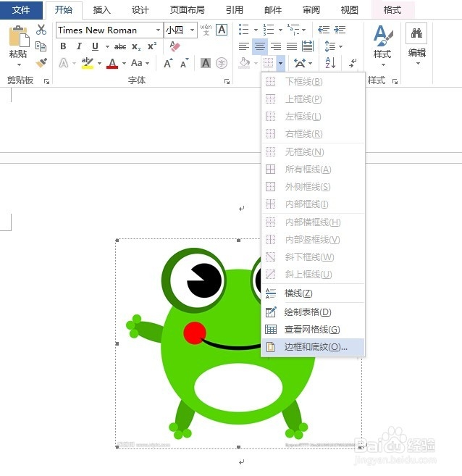The width and height of the screenshot is (462, 476).
Task: Cut selection with the scissors icon
Action: click(41, 30)
